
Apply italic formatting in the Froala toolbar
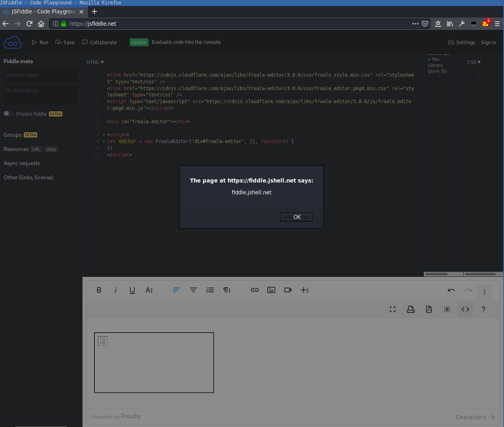pyautogui.click(x=116, y=290)
